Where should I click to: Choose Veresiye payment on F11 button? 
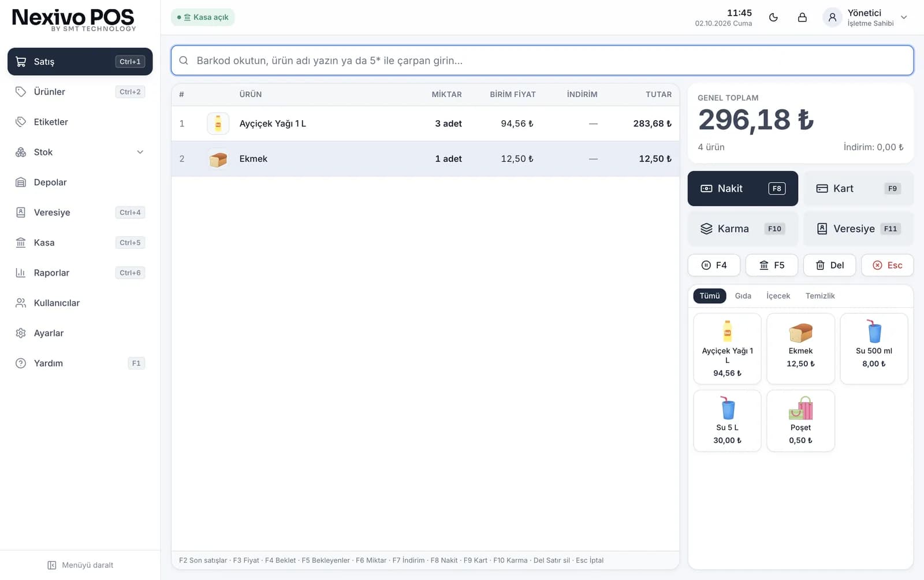click(x=859, y=229)
